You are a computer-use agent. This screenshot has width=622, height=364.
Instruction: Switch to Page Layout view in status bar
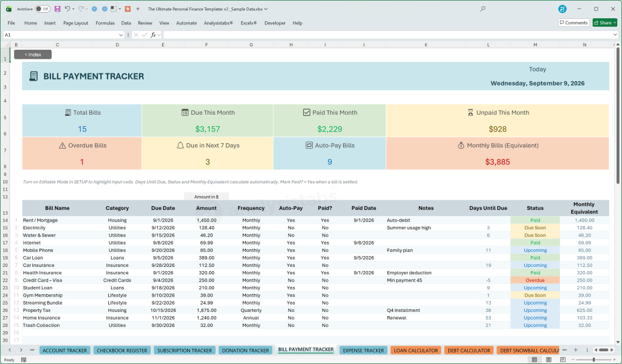pyautogui.click(x=549, y=360)
